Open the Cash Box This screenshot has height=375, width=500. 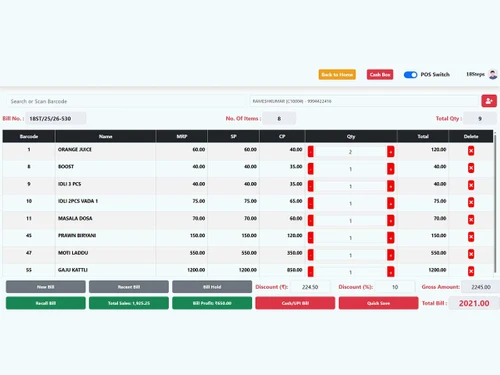point(380,74)
